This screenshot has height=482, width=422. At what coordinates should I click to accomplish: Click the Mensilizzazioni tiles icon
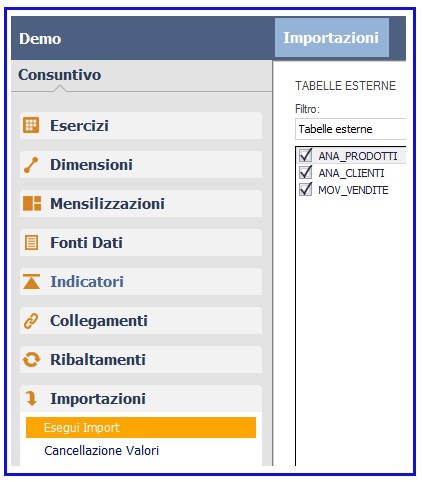coord(32,204)
